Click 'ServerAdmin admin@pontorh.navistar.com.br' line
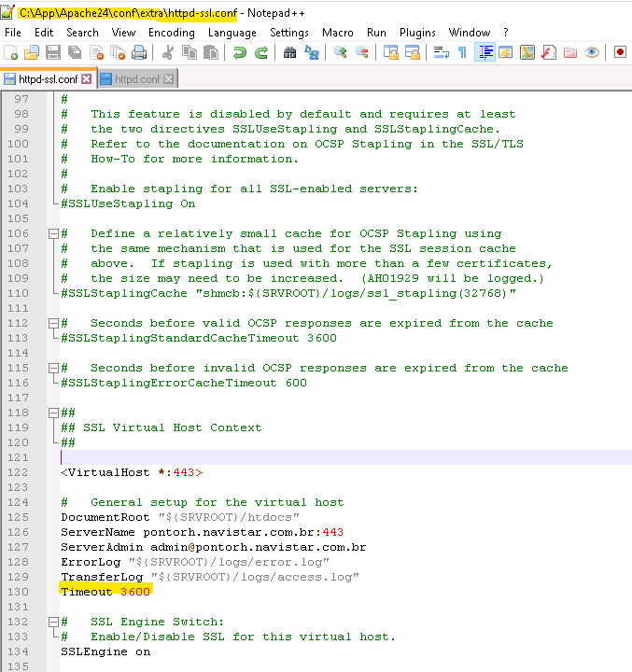The width and height of the screenshot is (632, 672). coord(214,547)
